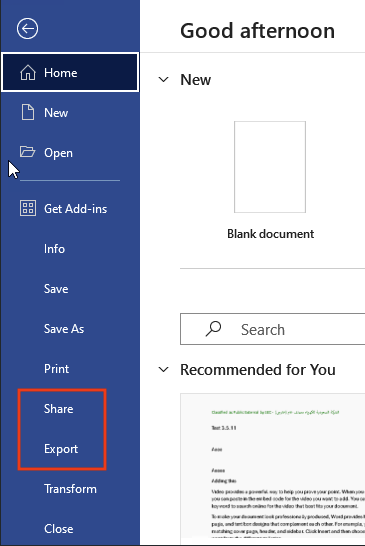The height and width of the screenshot is (546, 365).
Task: Click inside the Search box
Action: click(272, 329)
